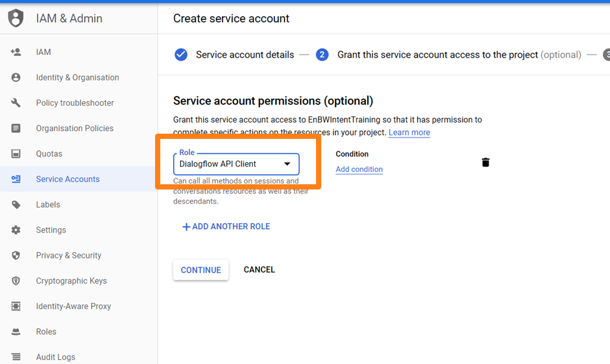
Task: Select Service Accounts in sidebar
Action: pyautogui.click(x=79, y=179)
